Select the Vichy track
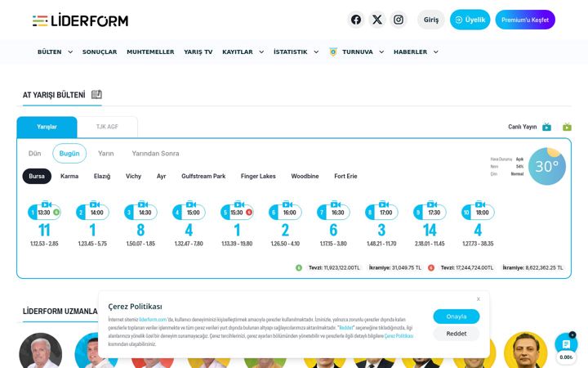 (x=133, y=176)
